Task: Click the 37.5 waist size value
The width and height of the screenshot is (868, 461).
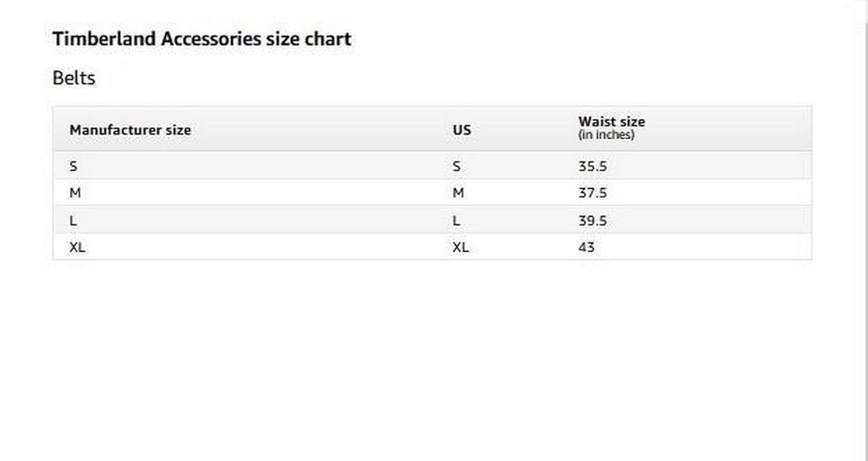Action: pyautogui.click(x=592, y=193)
